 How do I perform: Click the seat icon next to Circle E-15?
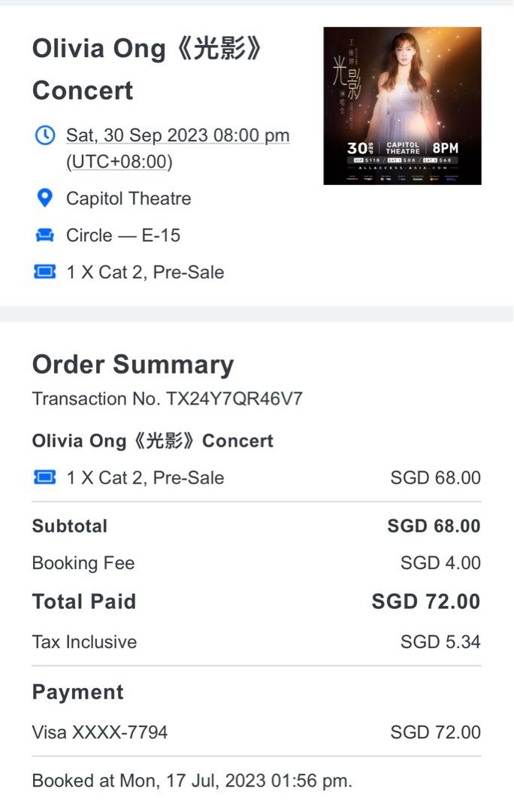(45, 235)
